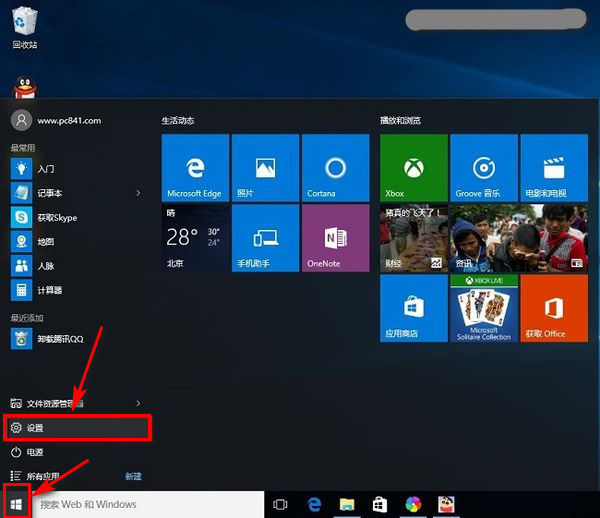Open the cartoon character taskbar app

click(x=446, y=504)
